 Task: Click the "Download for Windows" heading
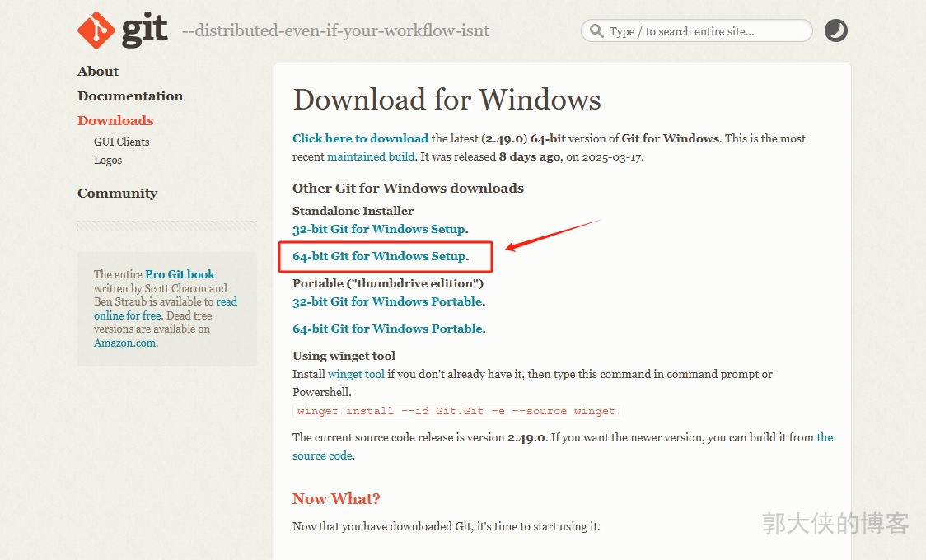[x=447, y=99]
